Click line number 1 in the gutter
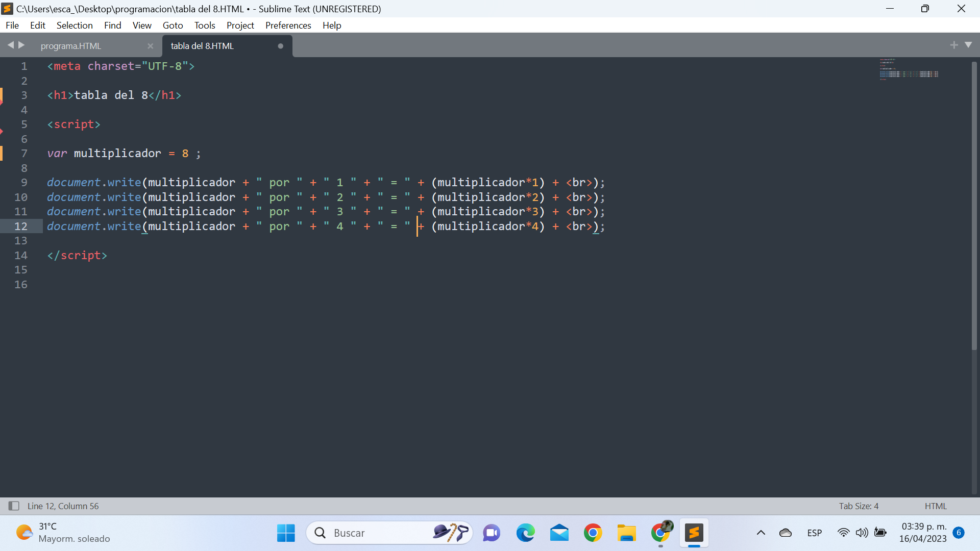The image size is (980, 551). click(24, 66)
